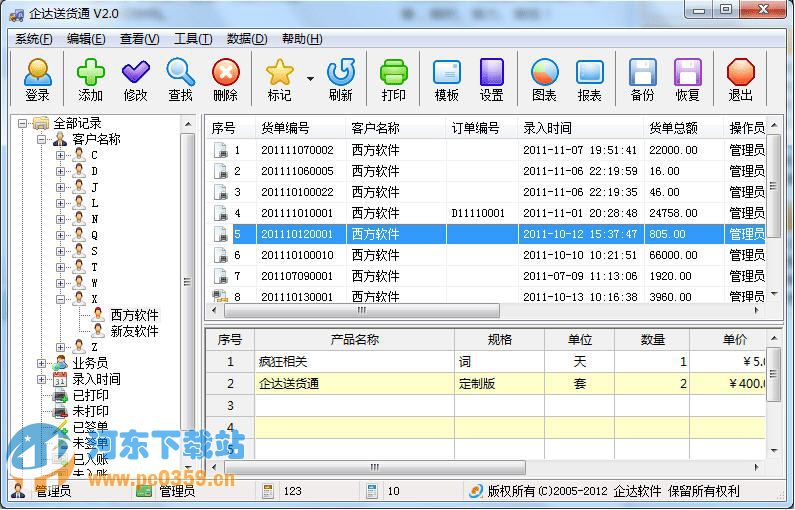Sort by the 客户名称 column header
This screenshot has height=510, width=795.
tap(395, 128)
